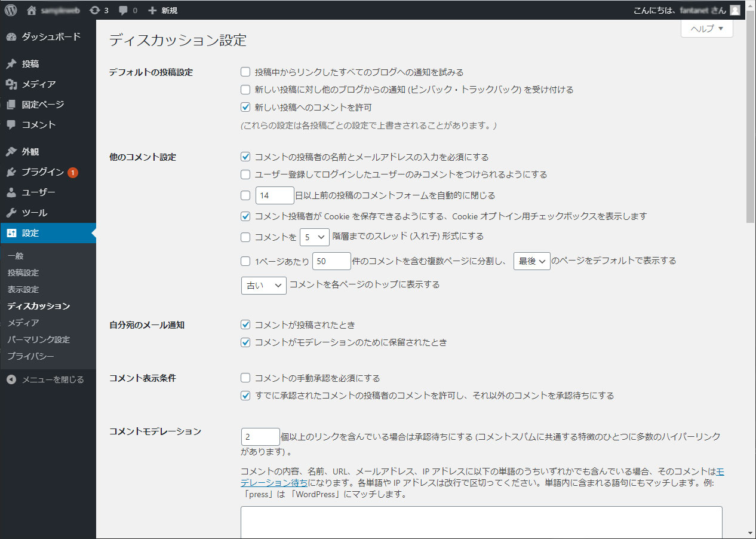Click the 自分宛のメール通知 section label
The width and height of the screenshot is (756, 539).
click(147, 325)
